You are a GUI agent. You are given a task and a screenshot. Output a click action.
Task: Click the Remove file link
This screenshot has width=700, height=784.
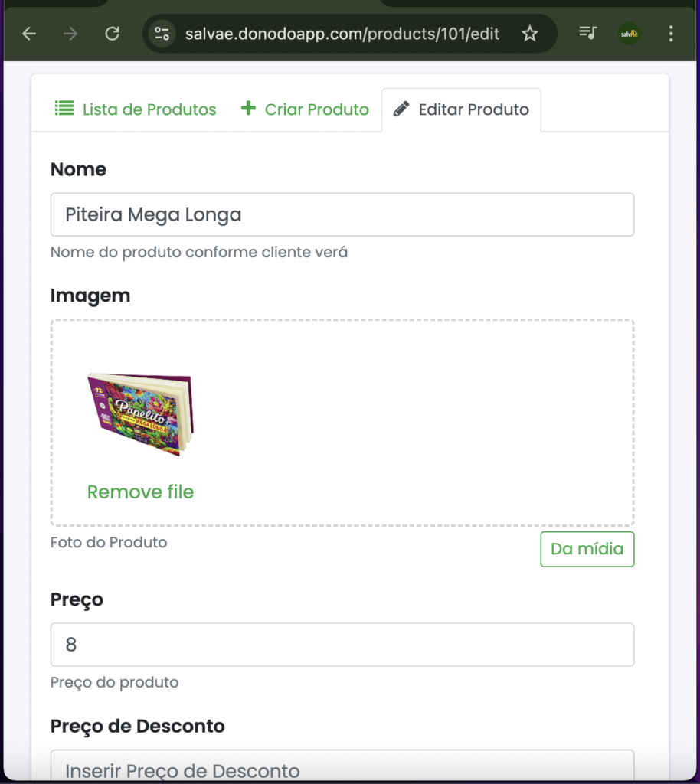(140, 492)
